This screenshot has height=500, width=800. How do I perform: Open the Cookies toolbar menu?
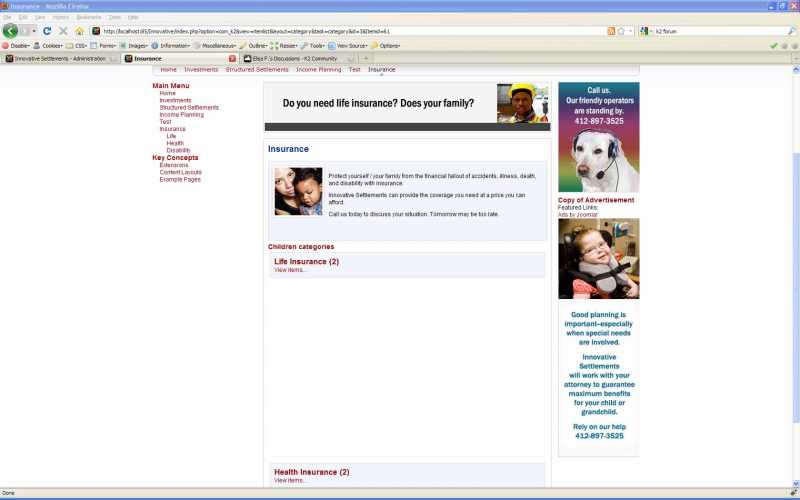click(48, 45)
